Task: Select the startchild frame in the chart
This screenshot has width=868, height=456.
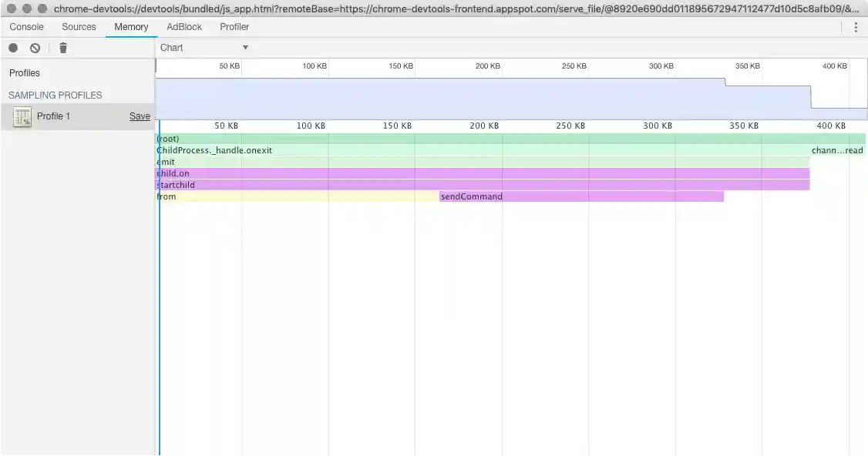Action: tap(385, 185)
